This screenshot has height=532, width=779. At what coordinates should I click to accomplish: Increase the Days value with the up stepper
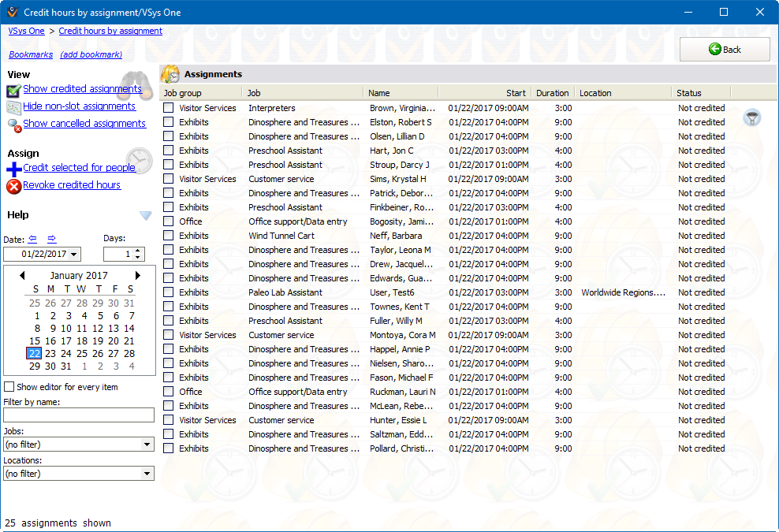pyautogui.click(x=136, y=251)
